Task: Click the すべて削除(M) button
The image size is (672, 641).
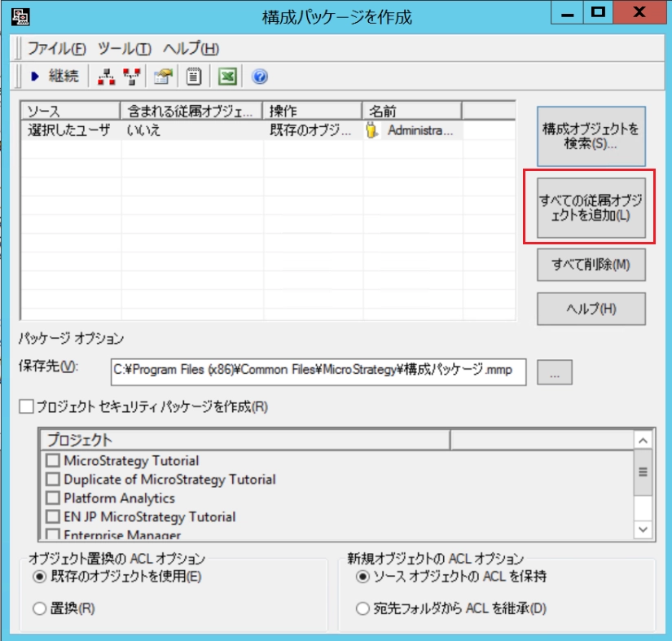Action: coord(591,265)
